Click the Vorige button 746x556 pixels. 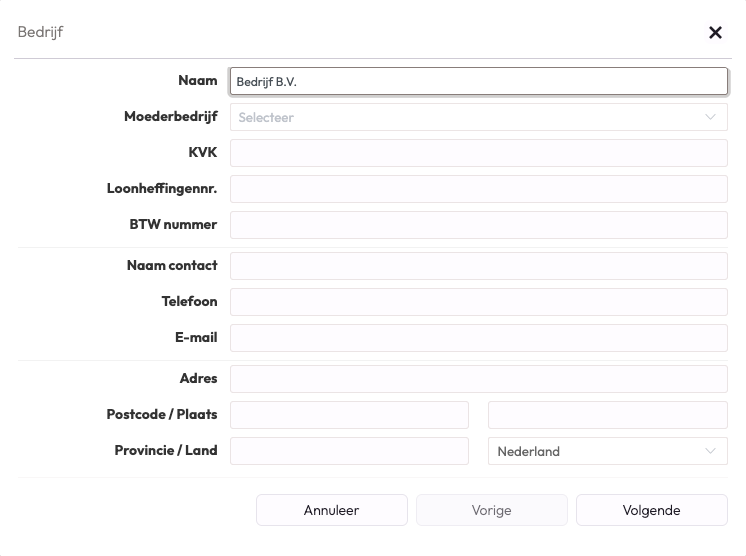pyautogui.click(x=491, y=510)
